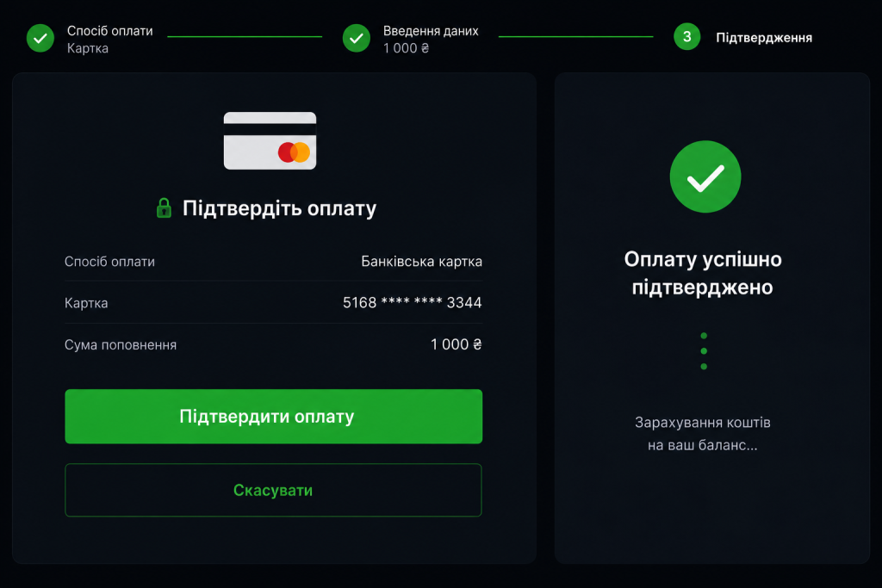Click the large green success checkmark

tap(705, 176)
